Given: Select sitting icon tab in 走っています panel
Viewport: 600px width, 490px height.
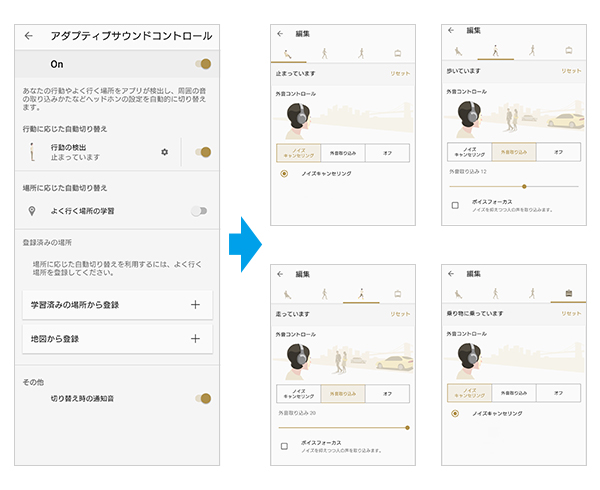Looking at the screenshot, I should pyautogui.click(x=288, y=293).
